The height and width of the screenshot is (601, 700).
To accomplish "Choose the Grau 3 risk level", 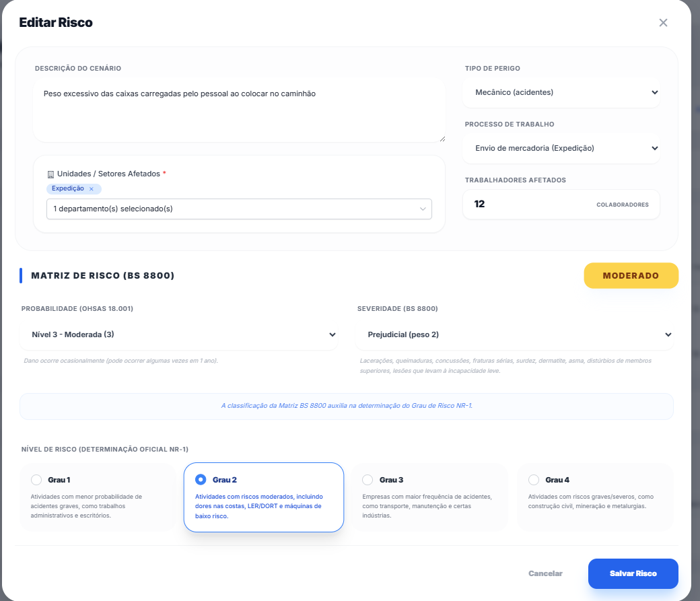I will tap(367, 480).
